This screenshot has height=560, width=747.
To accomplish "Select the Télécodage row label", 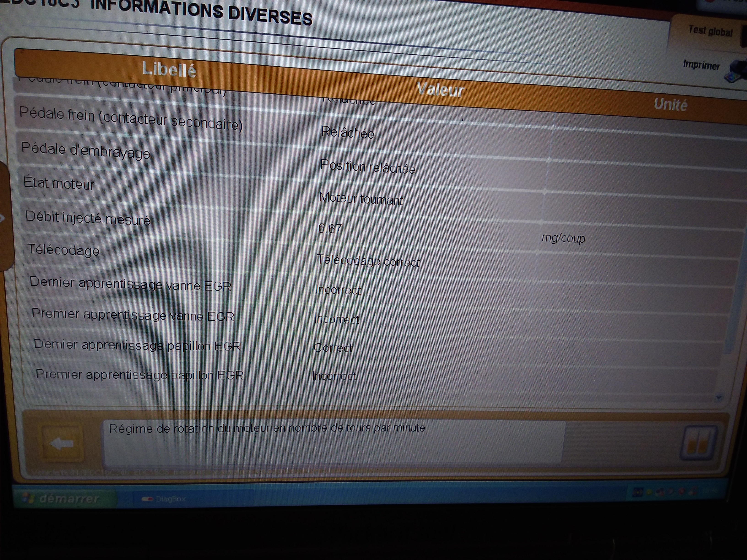I will [63, 250].
